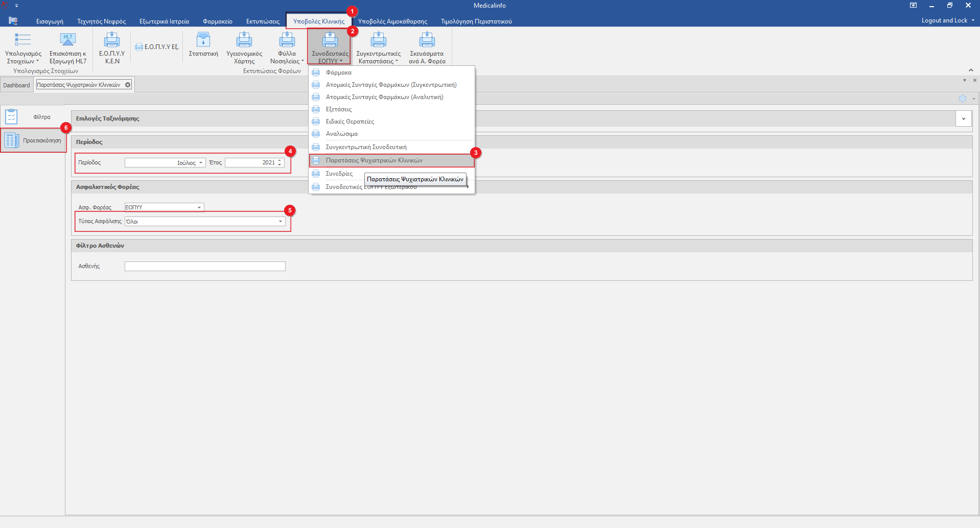Click the Προεπισκόπηση preview icon
The height and width of the screenshot is (528, 980).
point(12,140)
